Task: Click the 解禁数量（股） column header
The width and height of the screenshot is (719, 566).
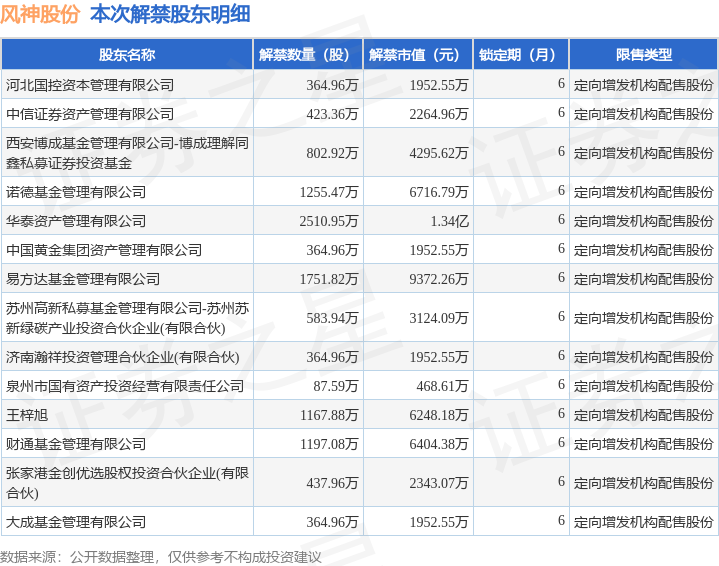Action: click(x=308, y=55)
